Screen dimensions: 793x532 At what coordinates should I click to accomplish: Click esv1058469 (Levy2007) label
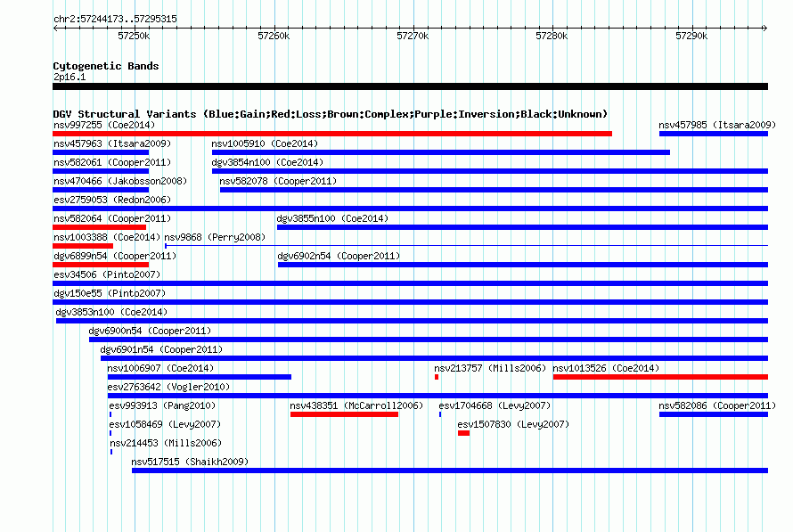[x=165, y=424]
